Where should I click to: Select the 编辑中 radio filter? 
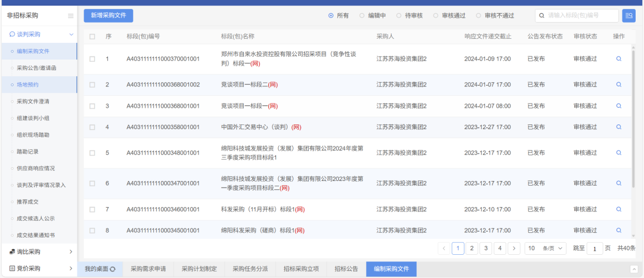pos(362,15)
